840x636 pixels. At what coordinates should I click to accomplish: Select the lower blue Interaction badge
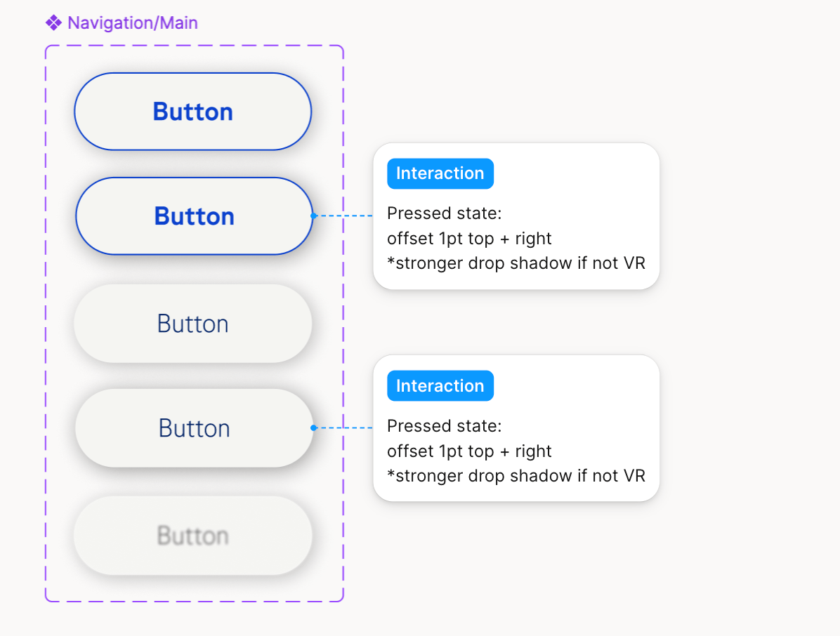(x=440, y=385)
